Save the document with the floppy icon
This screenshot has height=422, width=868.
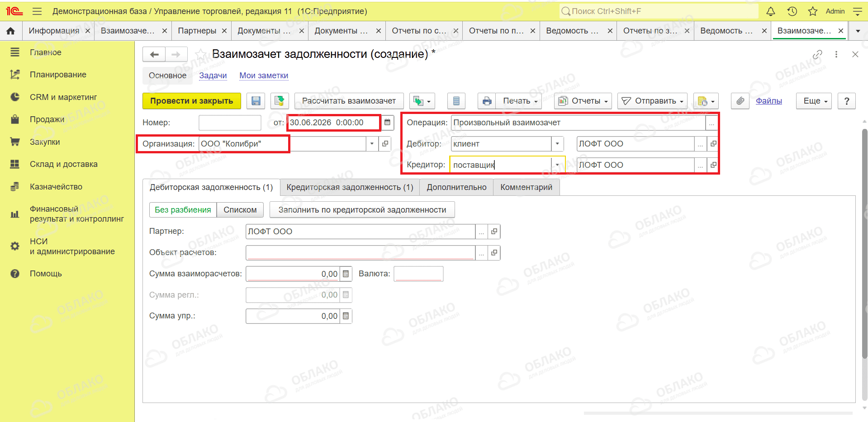[256, 101]
